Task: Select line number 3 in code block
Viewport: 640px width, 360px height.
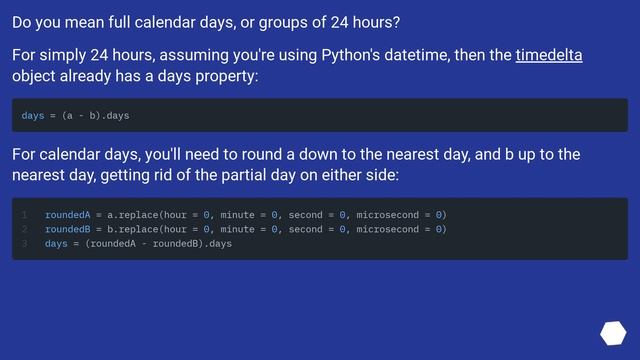Action: tap(24, 244)
